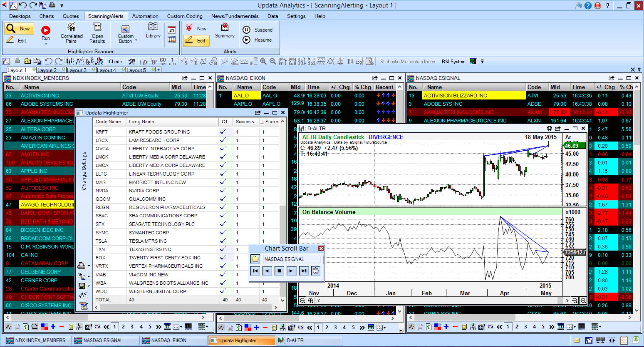Open the News/Fundamentals menu

pos(235,16)
